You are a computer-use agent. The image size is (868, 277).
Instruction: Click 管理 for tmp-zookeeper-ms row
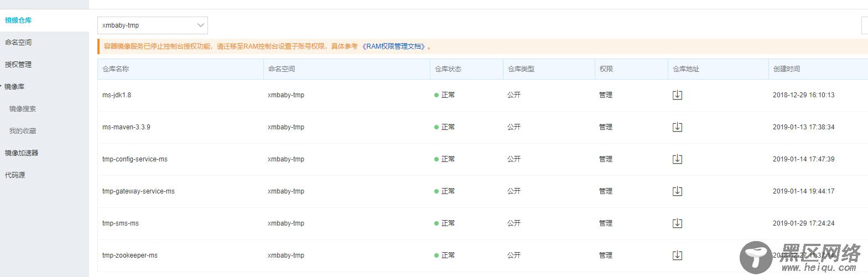[606, 255]
